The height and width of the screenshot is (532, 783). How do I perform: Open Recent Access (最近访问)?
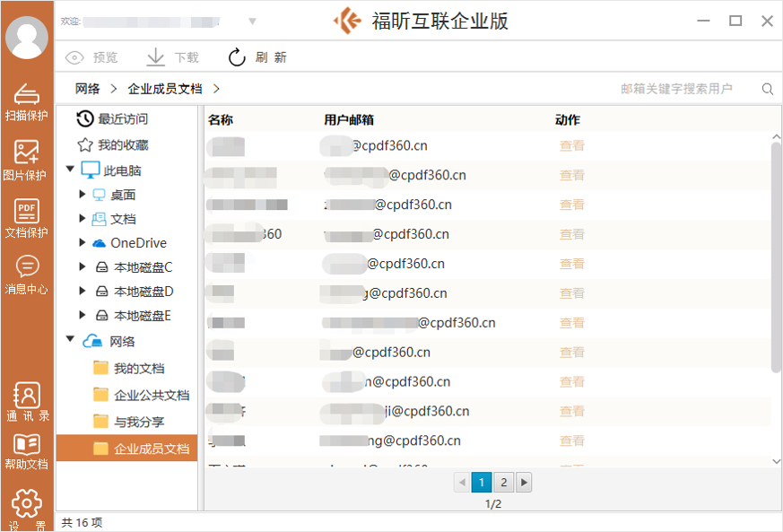tap(112, 119)
